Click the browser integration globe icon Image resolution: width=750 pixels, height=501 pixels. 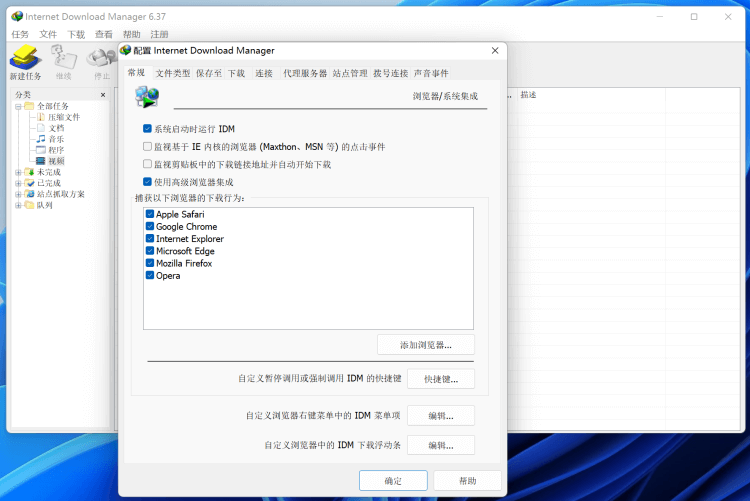tap(147, 97)
